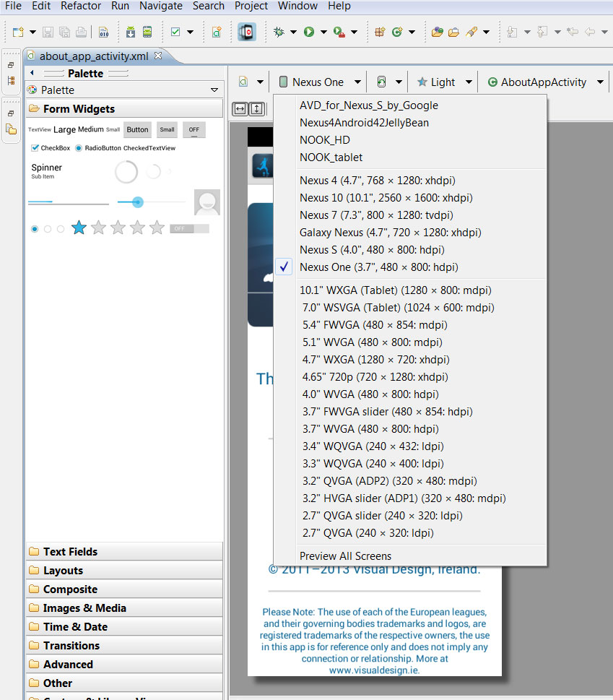This screenshot has height=700, width=613.
Task: Click the New file wizard icon
Action: click(x=18, y=32)
